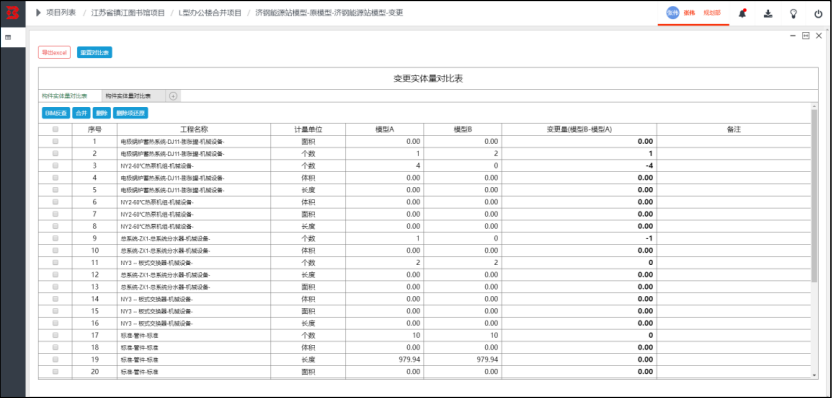Viewport: 832px width, 398px height.
Task: Toggle the select-all checkbox in table header
Action: (55, 129)
